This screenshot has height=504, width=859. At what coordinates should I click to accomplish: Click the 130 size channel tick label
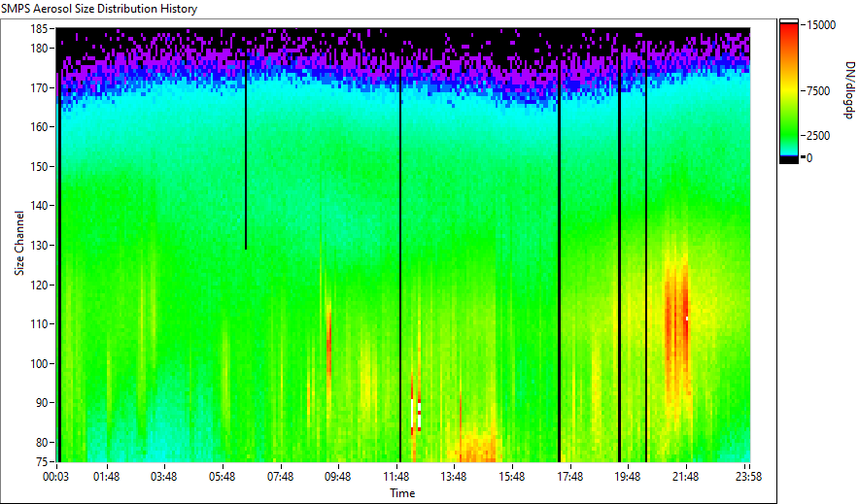pos(40,245)
